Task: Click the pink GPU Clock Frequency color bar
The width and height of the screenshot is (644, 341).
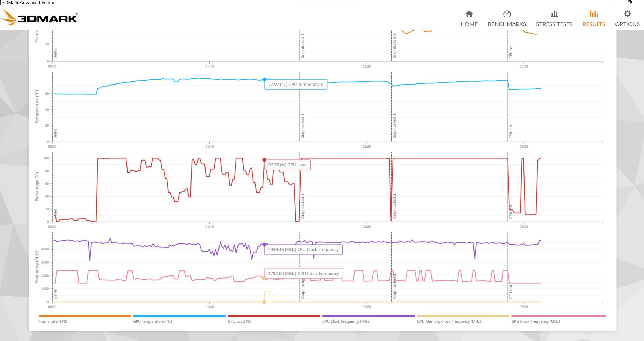Action: [x=558, y=316]
